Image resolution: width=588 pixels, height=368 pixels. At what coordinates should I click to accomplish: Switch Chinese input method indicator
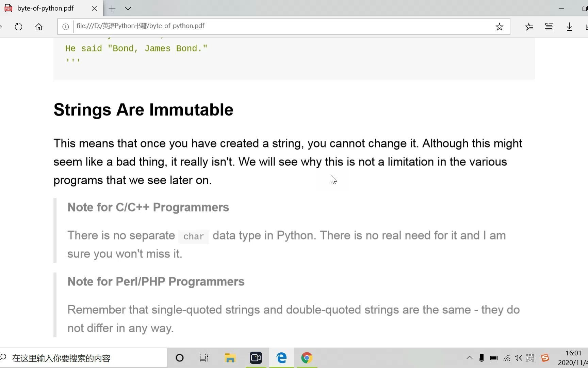[530, 358]
